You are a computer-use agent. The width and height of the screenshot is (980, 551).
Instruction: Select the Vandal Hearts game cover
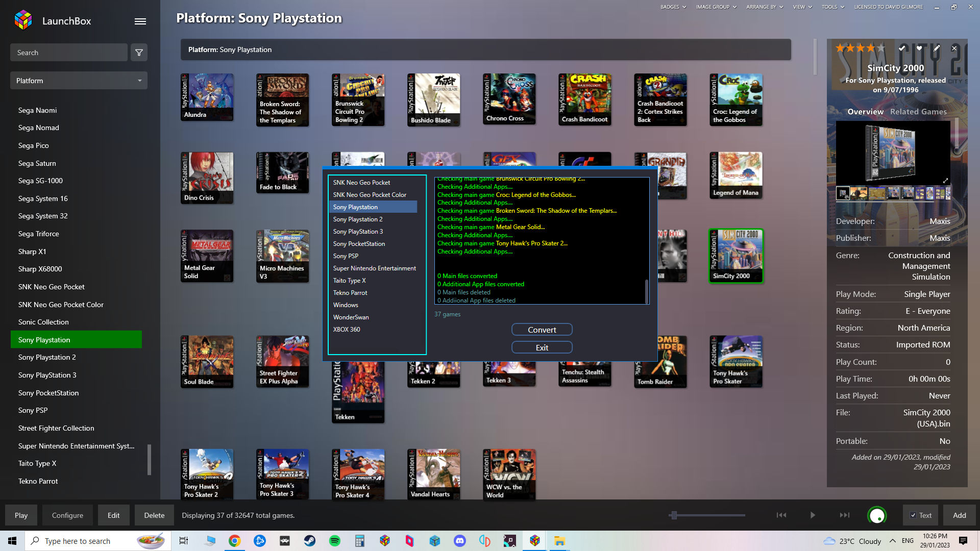pos(433,474)
